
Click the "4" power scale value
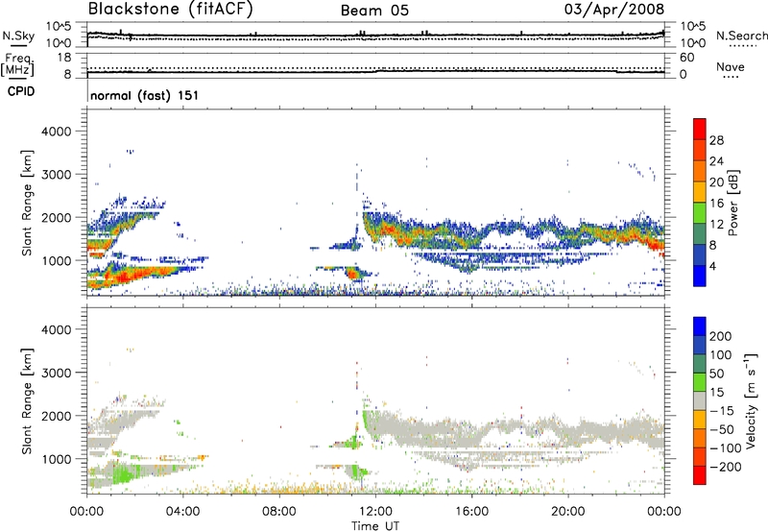coord(712,266)
